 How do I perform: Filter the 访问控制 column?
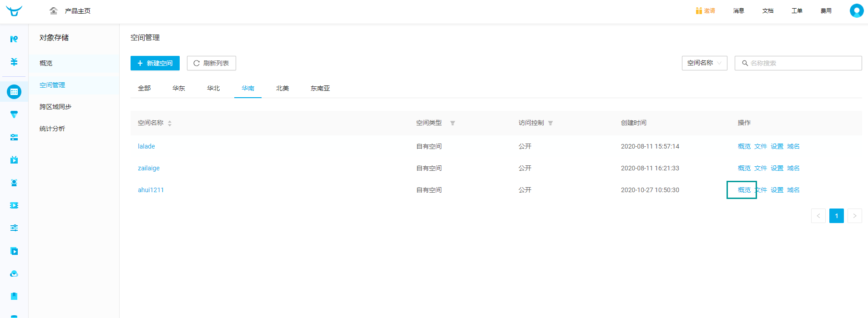tap(550, 123)
